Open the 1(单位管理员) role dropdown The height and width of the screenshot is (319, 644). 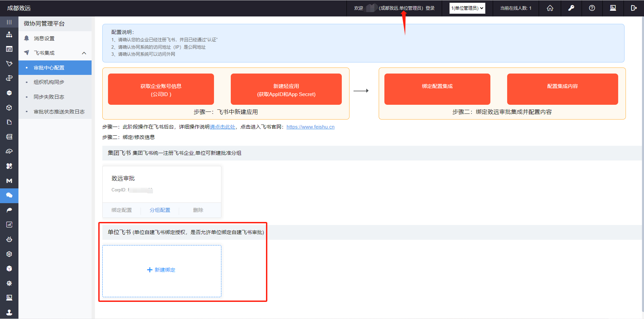pos(467,8)
